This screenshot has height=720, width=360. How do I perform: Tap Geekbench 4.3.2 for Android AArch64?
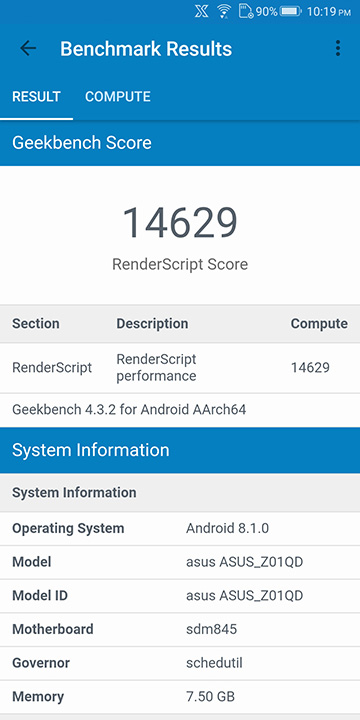coord(129,409)
